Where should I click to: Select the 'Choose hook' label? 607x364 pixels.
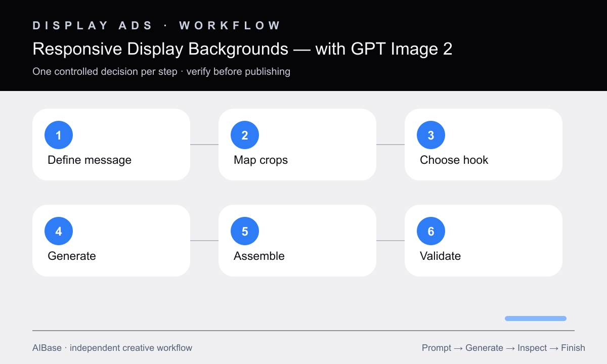tap(454, 160)
